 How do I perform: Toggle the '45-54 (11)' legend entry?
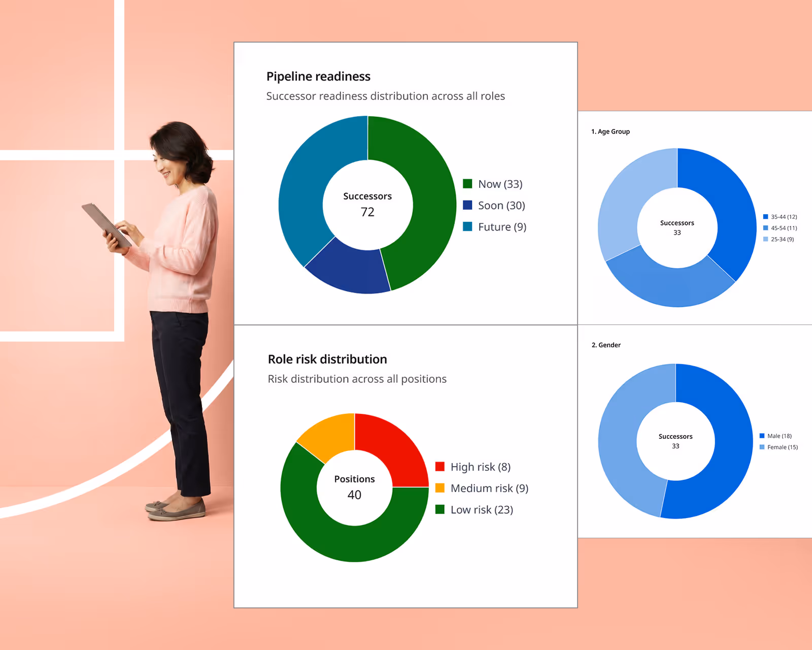pos(782,227)
